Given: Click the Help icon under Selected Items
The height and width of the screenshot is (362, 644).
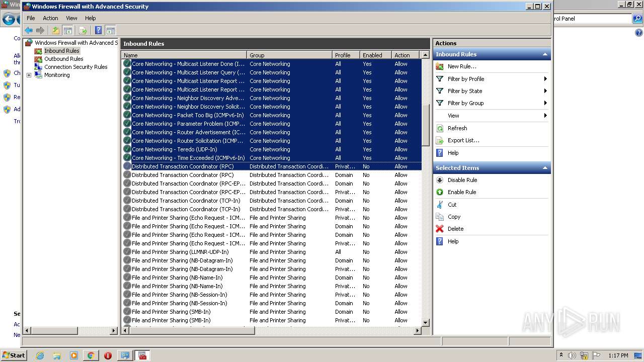Looking at the screenshot, I should click(440, 241).
